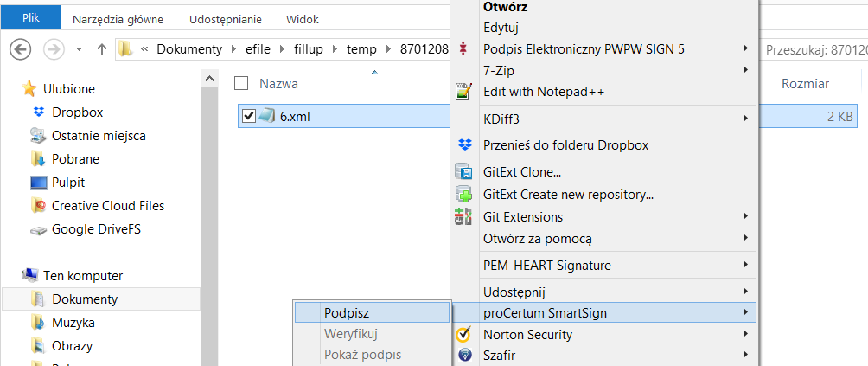This screenshot has height=366, width=868.
Task: Select Pokaż podpis in the submenu
Action: coord(362,355)
